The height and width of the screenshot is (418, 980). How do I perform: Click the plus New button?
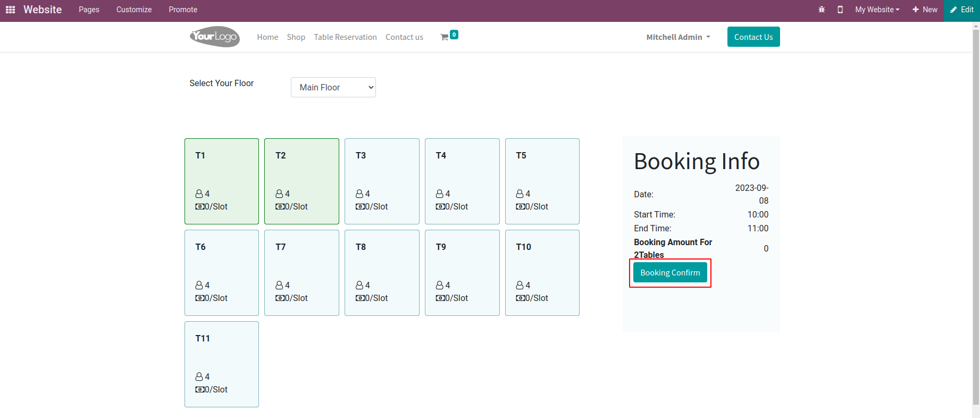pos(925,10)
